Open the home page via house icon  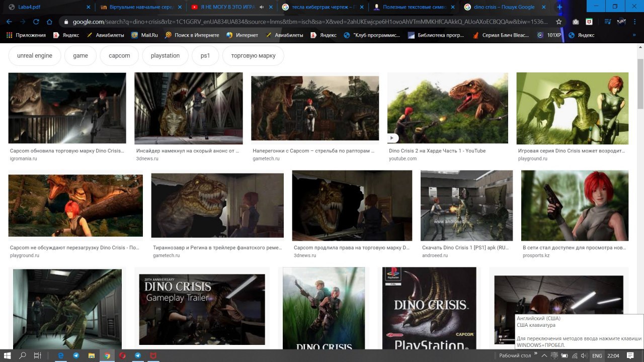49,22
